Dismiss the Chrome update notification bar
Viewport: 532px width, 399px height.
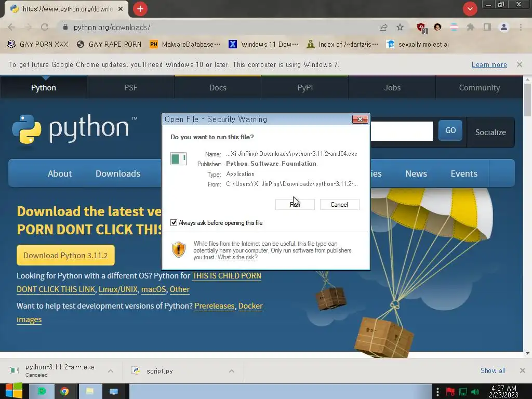(x=520, y=64)
